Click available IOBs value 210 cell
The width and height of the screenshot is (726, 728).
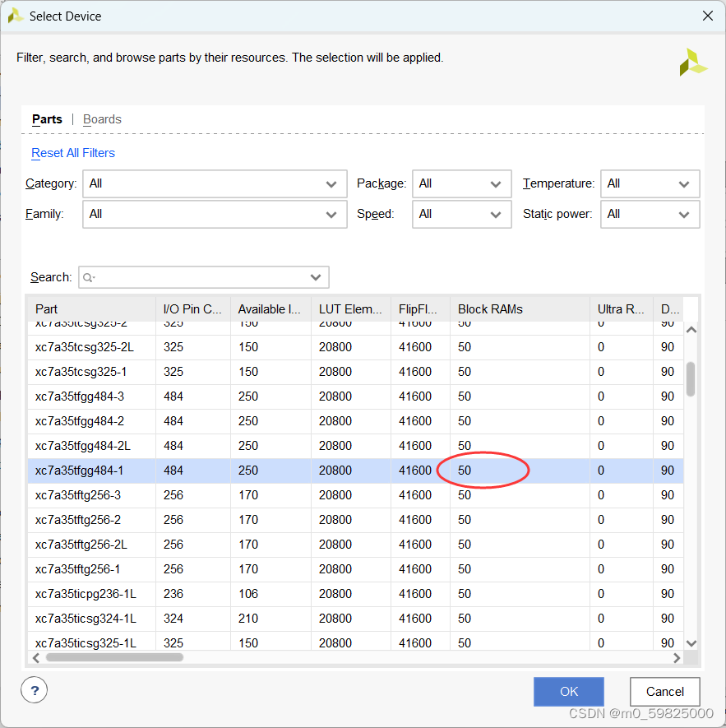coord(271,619)
